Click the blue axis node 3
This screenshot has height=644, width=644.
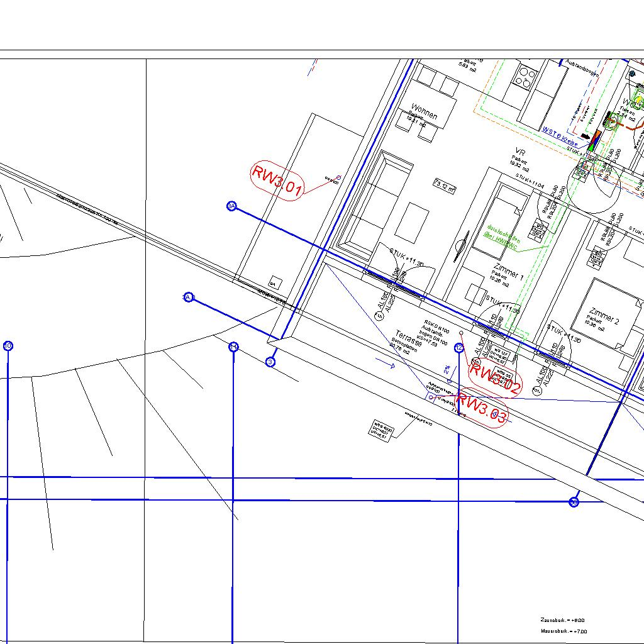point(270,362)
